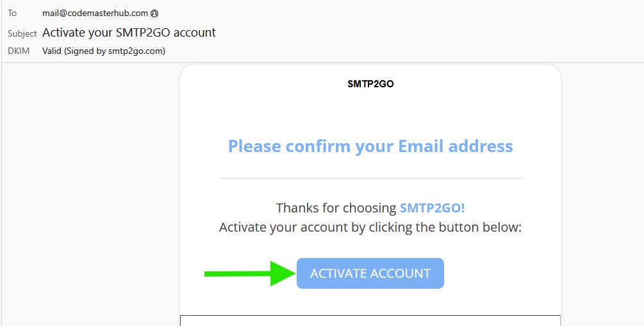Click the 'Subject' field label
Image resolution: width=644 pixels, height=326 pixels.
22,33
